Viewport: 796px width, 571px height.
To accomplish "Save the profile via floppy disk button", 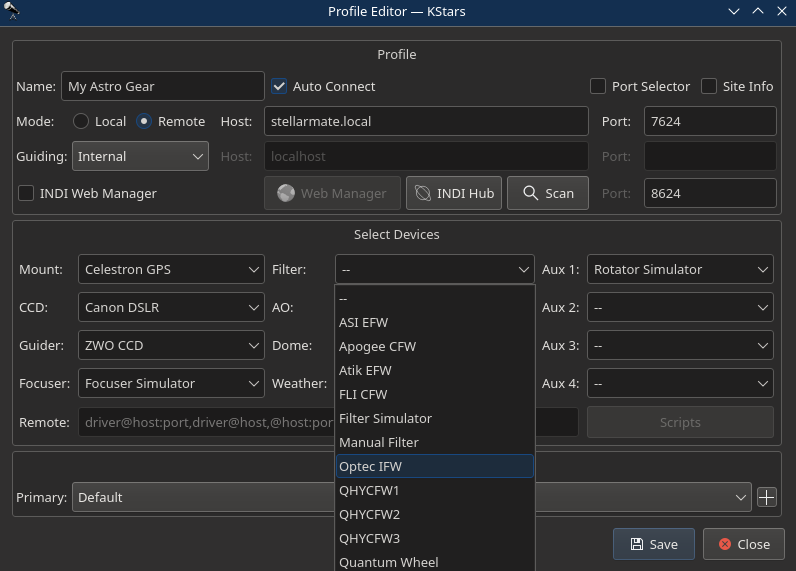I will (654, 544).
